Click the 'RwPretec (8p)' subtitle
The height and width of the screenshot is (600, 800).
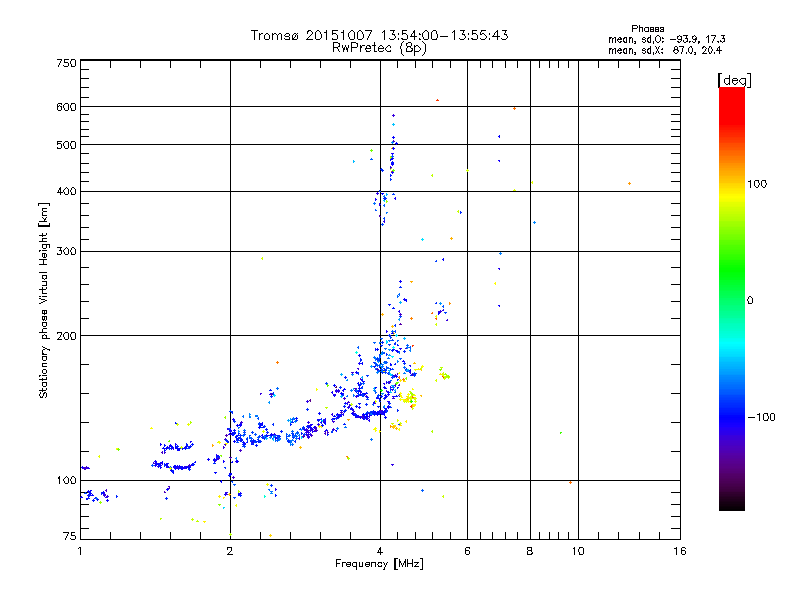click(379, 48)
